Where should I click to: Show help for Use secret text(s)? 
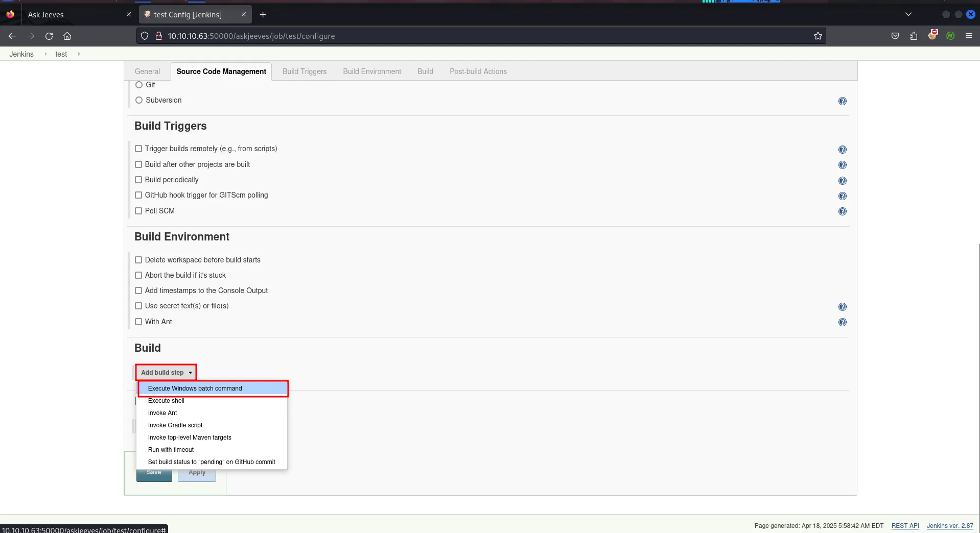click(x=842, y=307)
